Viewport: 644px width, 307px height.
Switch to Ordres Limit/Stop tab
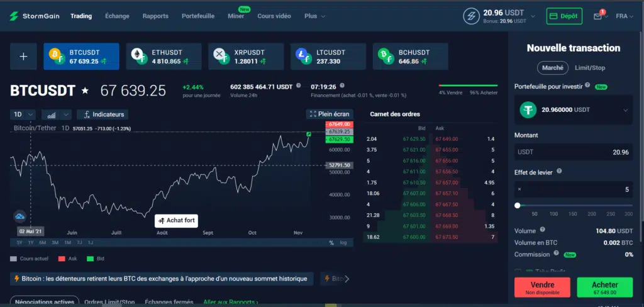[109, 302]
